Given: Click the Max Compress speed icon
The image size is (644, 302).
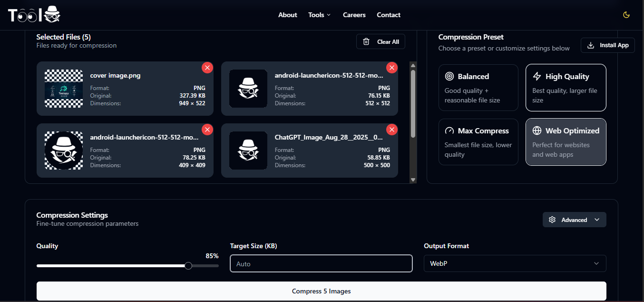Looking at the screenshot, I should [x=449, y=131].
